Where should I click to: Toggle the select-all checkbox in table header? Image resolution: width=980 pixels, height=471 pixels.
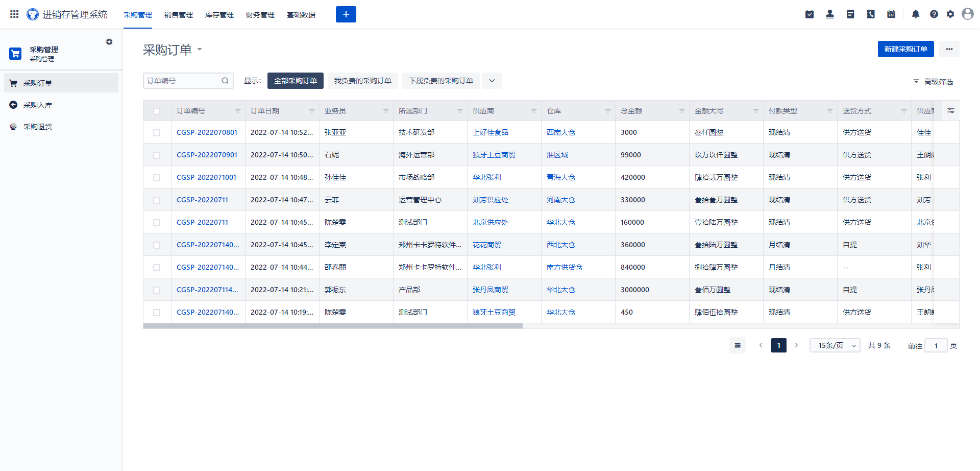[157, 111]
